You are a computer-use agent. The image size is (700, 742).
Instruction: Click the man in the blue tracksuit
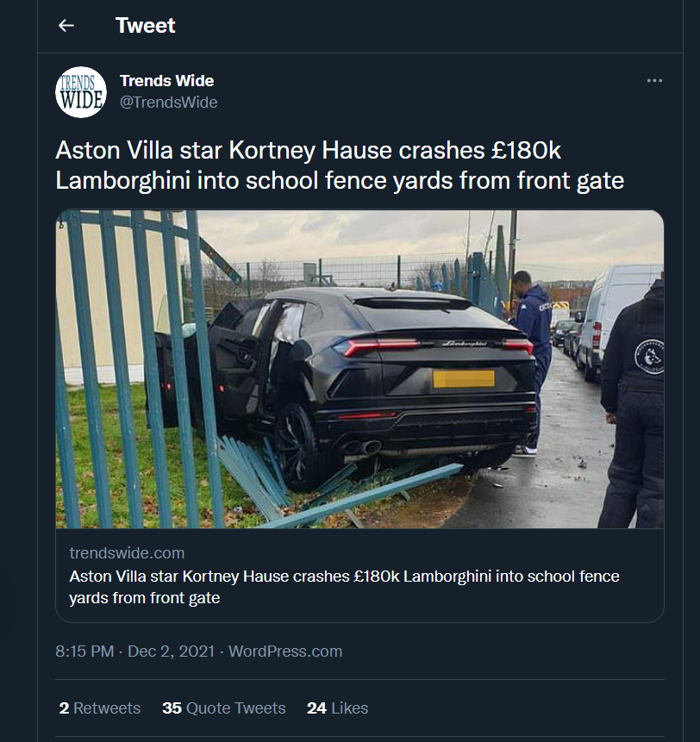point(534,345)
